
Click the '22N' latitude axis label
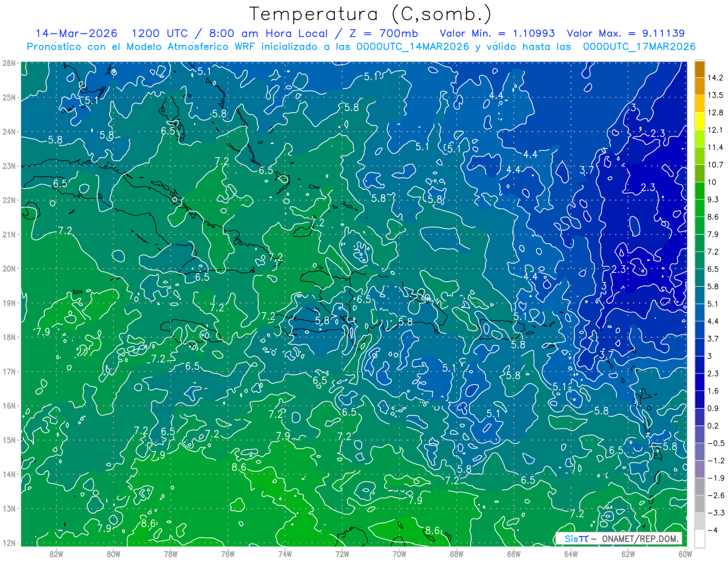tap(9, 200)
